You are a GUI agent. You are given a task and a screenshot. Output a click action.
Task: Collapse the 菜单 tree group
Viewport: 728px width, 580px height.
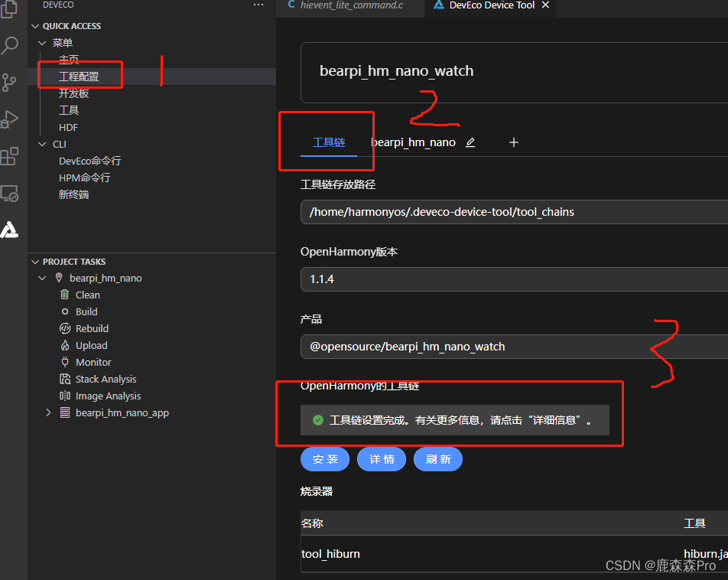coord(42,43)
